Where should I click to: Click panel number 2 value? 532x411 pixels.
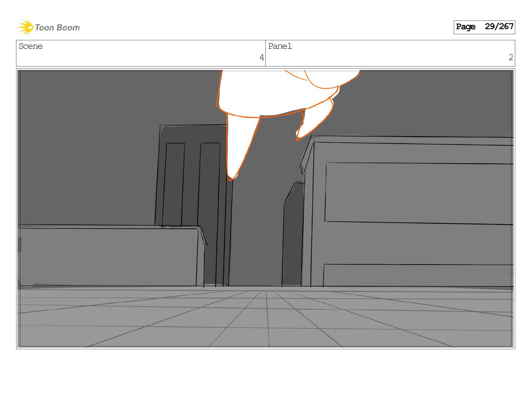click(x=511, y=57)
